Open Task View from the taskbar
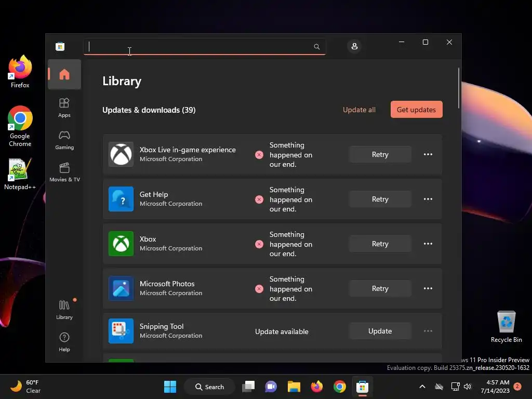Image resolution: width=532 pixels, height=399 pixels. (248, 387)
